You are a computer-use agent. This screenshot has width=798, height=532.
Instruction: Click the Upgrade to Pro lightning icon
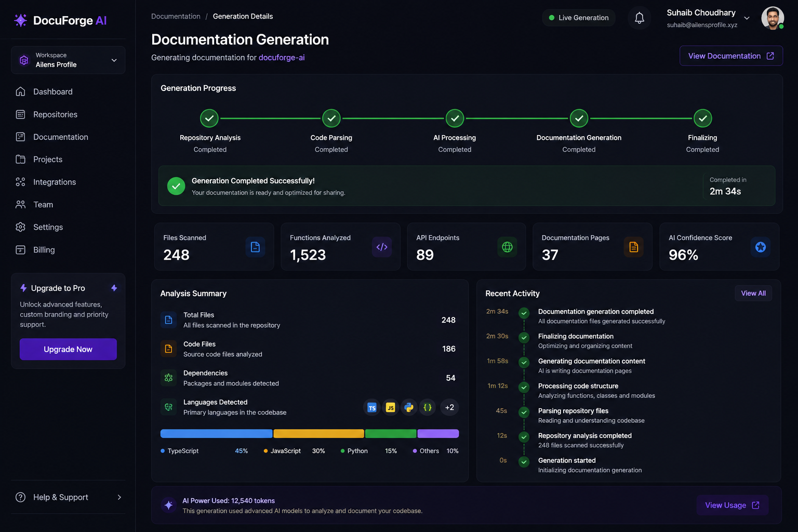pos(23,288)
